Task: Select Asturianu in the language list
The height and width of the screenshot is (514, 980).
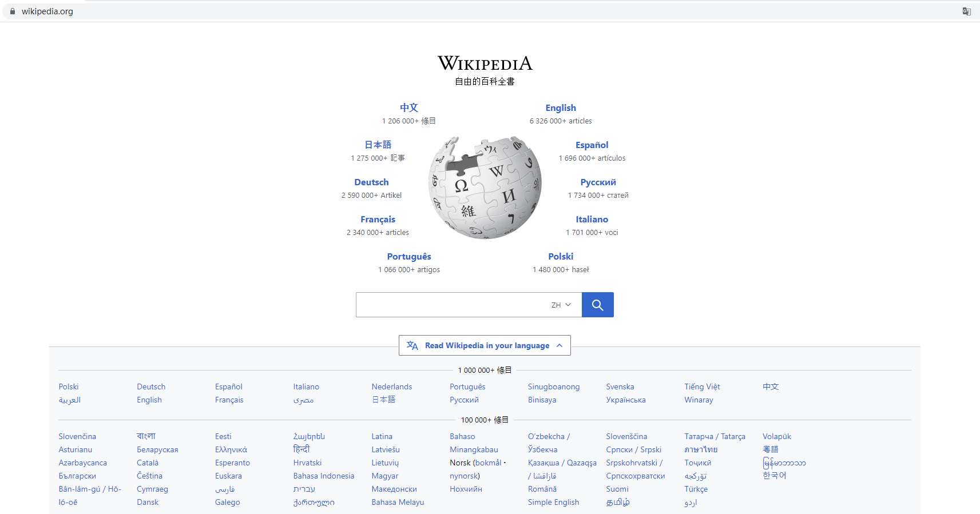Action: tap(75, 450)
